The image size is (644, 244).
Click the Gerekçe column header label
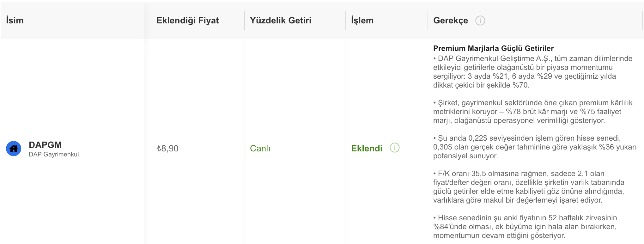[x=451, y=21]
